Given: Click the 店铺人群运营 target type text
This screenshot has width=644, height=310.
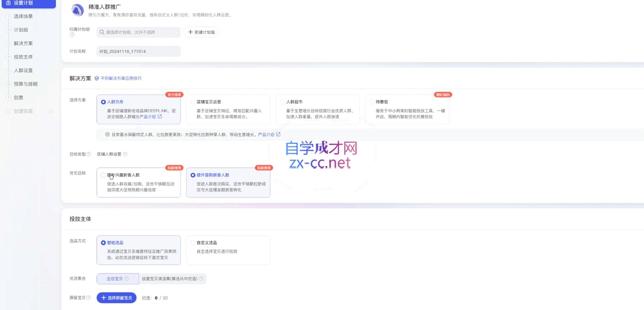Looking at the screenshot, I should point(109,154).
